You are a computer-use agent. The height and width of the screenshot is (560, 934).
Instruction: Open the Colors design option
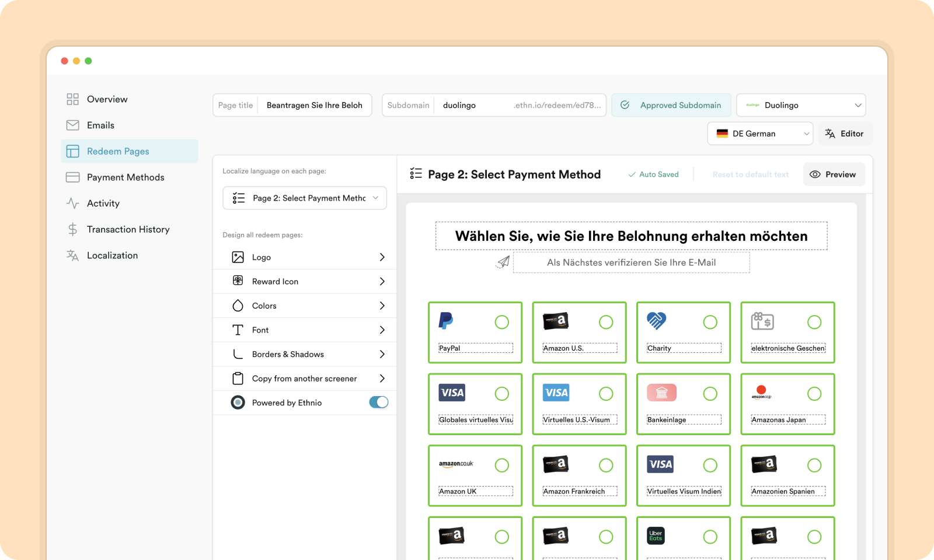coord(305,306)
